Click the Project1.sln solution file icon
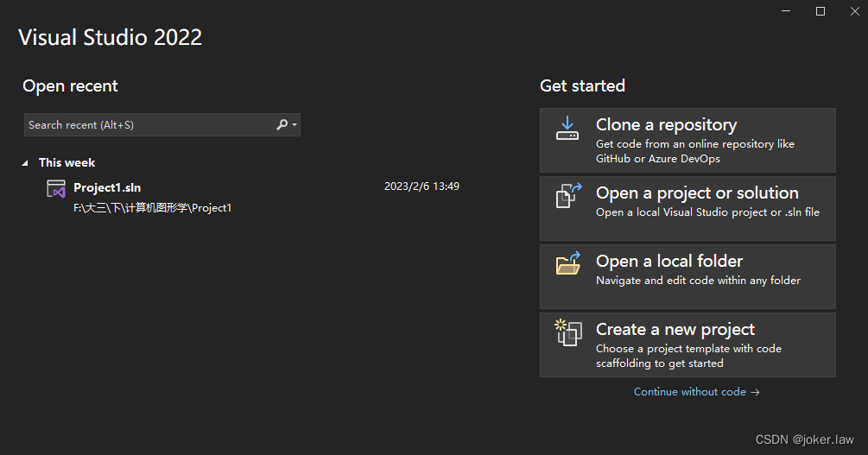This screenshot has height=455, width=868. (56, 189)
